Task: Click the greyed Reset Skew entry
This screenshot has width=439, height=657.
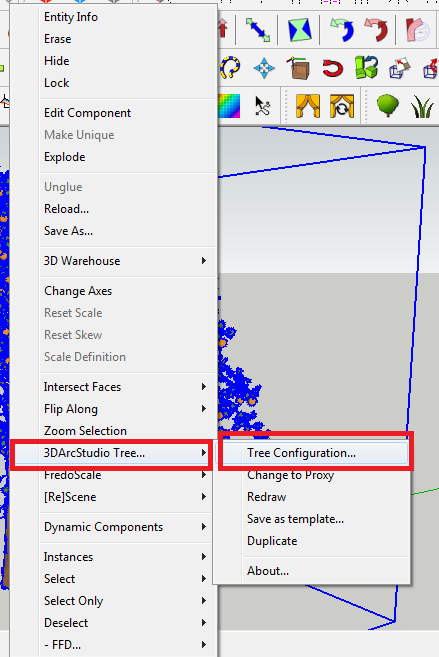Action: click(x=127, y=335)
